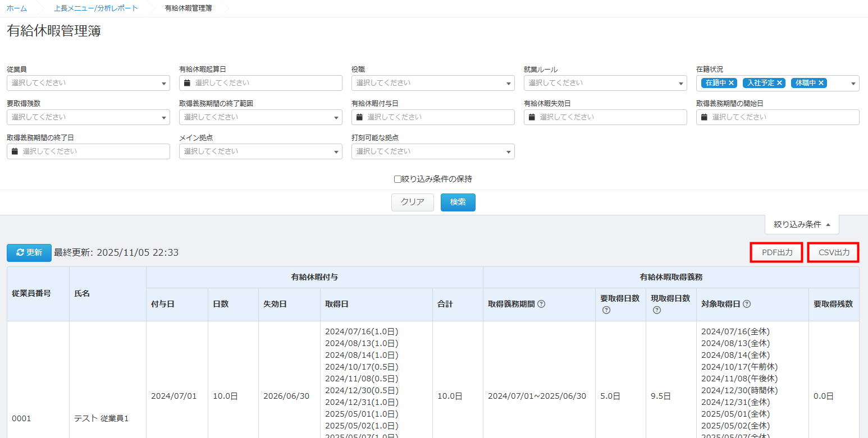Remove the 休職中 status tag
Screen dimensions: 868x438
821,83
